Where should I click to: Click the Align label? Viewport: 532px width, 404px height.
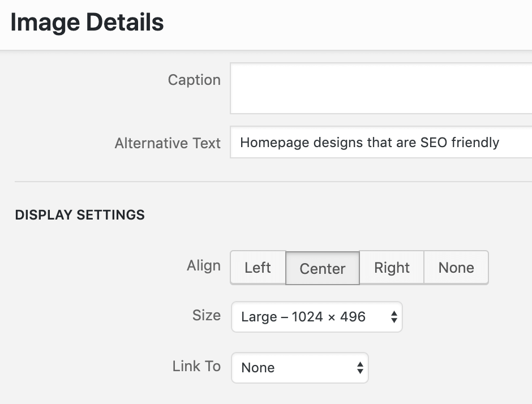point(204,265)
